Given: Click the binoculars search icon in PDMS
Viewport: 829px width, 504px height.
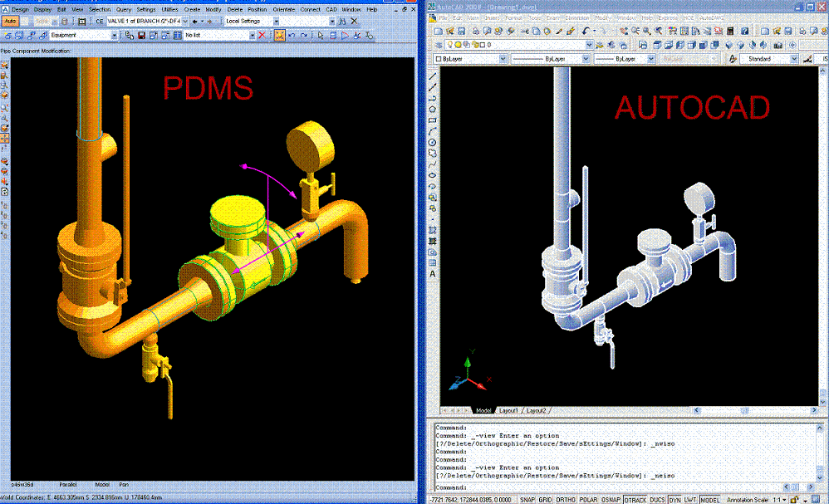Looking at the screenshot, I should coord(342,21).
